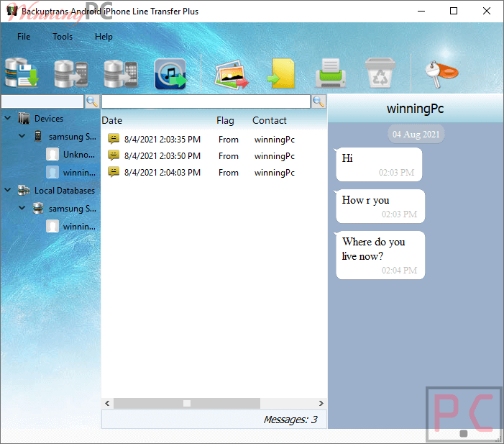Image resolution: width=504 pixels, height=444 pixels.
Task: Select message dated 8/4/2021 2:03:50 PM
Action: click(162, 156)
